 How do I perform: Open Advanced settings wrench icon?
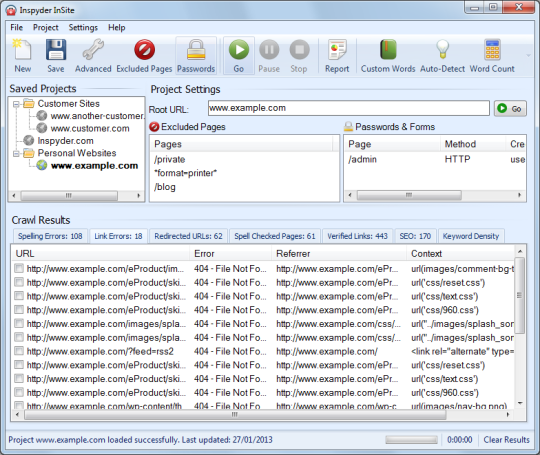click(x=93, y=55)
